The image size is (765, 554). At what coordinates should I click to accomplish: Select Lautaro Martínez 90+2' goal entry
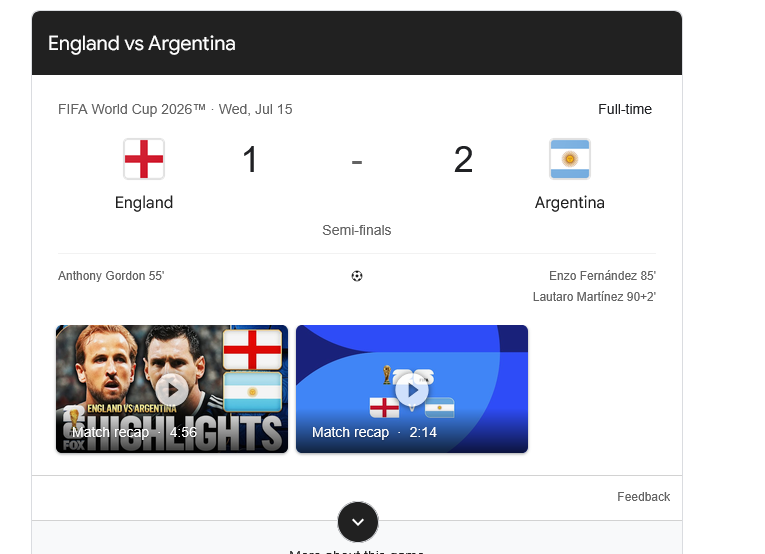pos(594,297)
